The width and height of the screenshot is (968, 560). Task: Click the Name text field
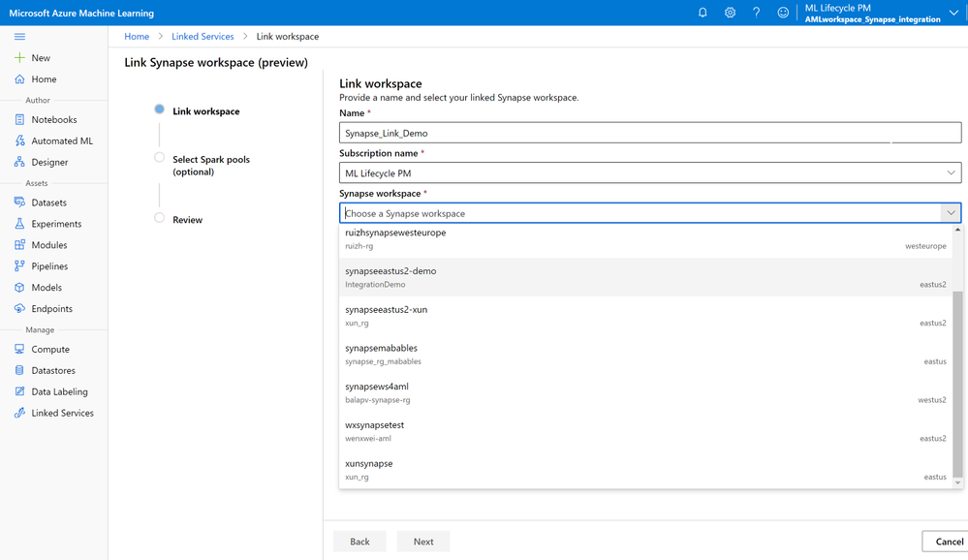(x=649, y=134)
